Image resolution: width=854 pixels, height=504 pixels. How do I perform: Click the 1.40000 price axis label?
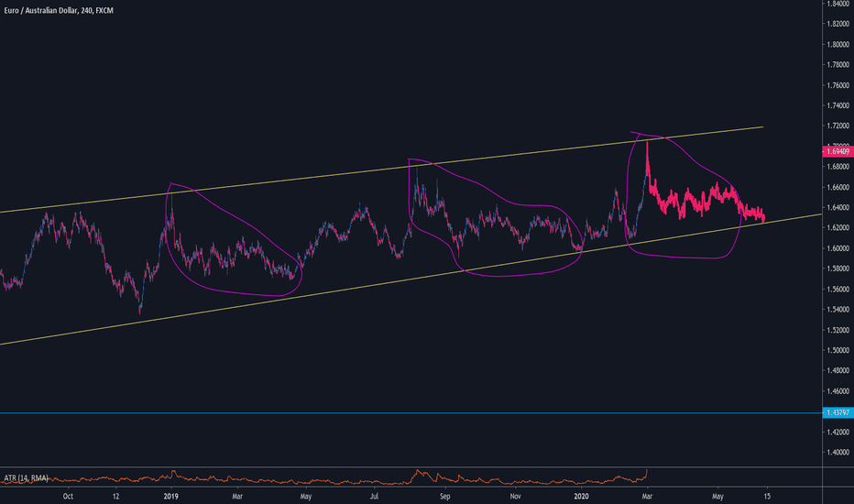pyautogui.click(x=838, y=452)
